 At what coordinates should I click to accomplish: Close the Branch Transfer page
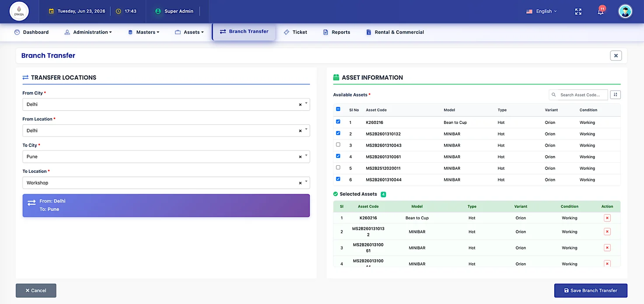pyautogui.click(x=616, y=56)
